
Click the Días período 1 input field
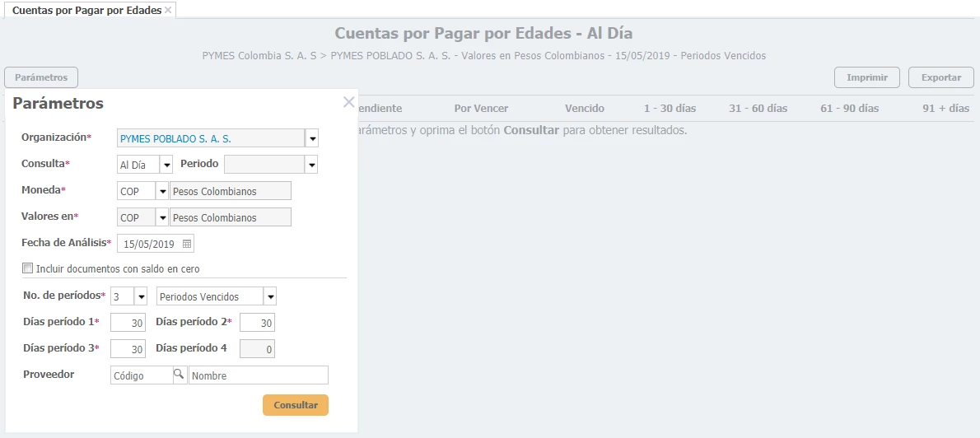point(128,323)
